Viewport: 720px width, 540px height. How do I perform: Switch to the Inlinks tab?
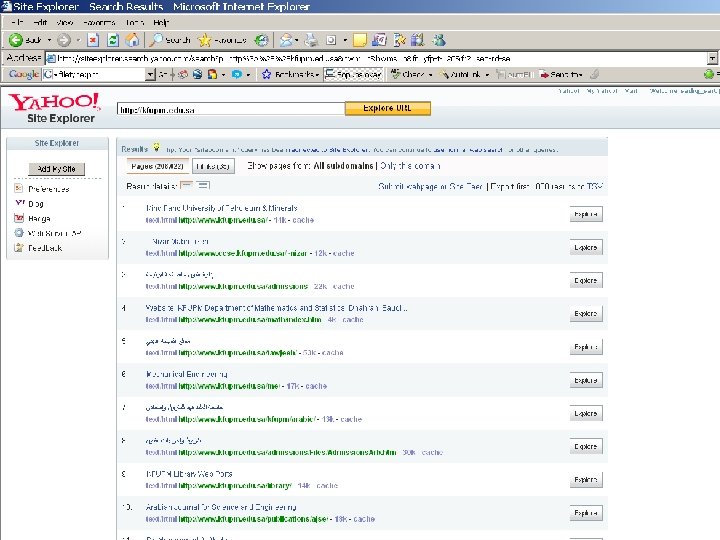coord(213,166)
